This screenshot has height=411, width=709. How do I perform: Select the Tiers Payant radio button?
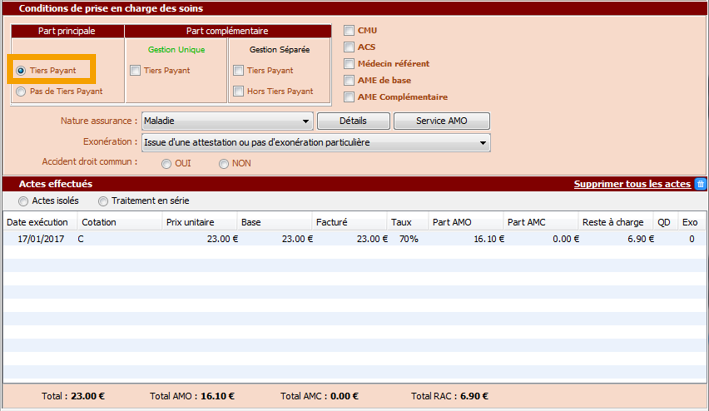[21, 71]
